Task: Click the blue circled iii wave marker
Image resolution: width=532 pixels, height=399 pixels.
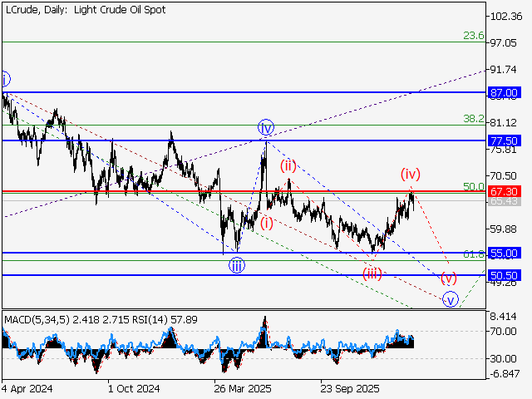Action: [237, 265]
